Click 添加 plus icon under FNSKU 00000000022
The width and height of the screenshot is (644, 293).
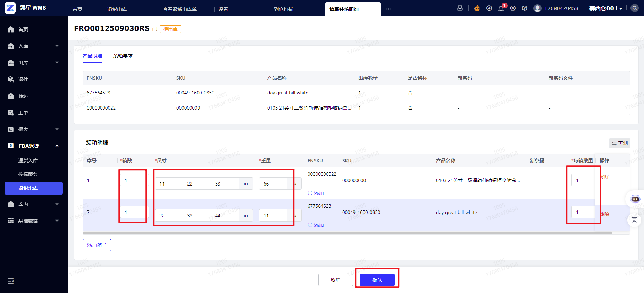click(x=310, y=193)
